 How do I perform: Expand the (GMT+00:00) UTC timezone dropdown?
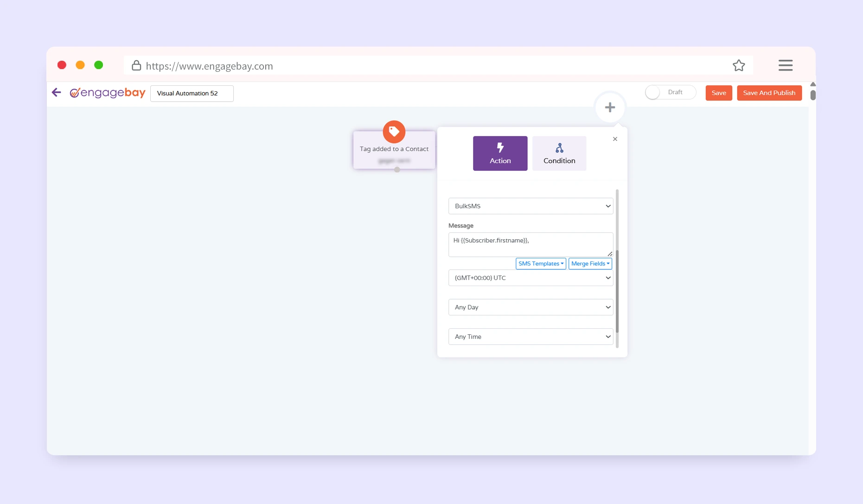(531, 278)
